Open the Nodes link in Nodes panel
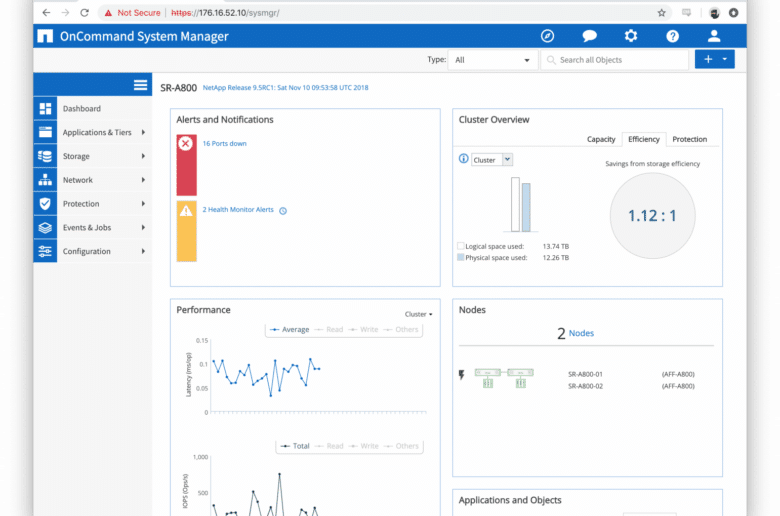The height and width of the screenshot is (516, 780). (x=581, y=333)
